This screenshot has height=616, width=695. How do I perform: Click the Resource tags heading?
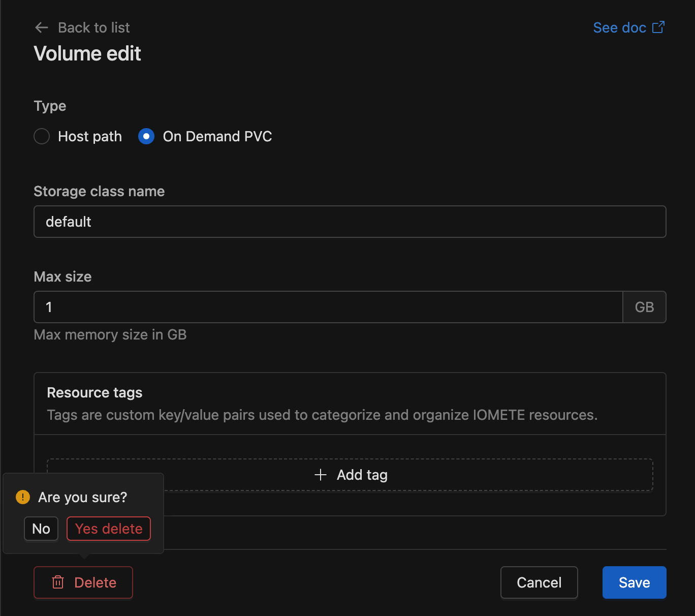[94, 392]
